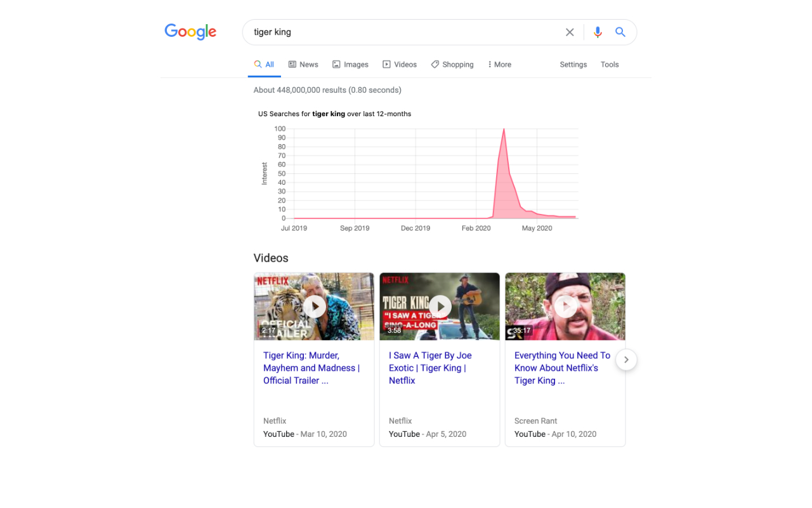Select the All results tab
The height and width of the screenshot is (508, 812).
[x=264, y=65]
